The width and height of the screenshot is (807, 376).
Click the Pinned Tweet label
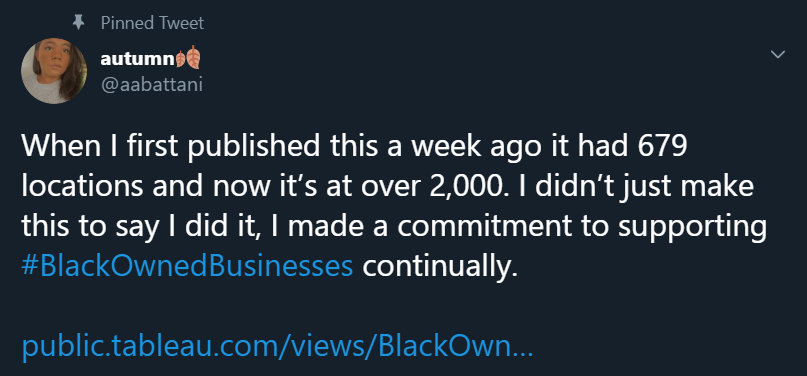(152, 23)
